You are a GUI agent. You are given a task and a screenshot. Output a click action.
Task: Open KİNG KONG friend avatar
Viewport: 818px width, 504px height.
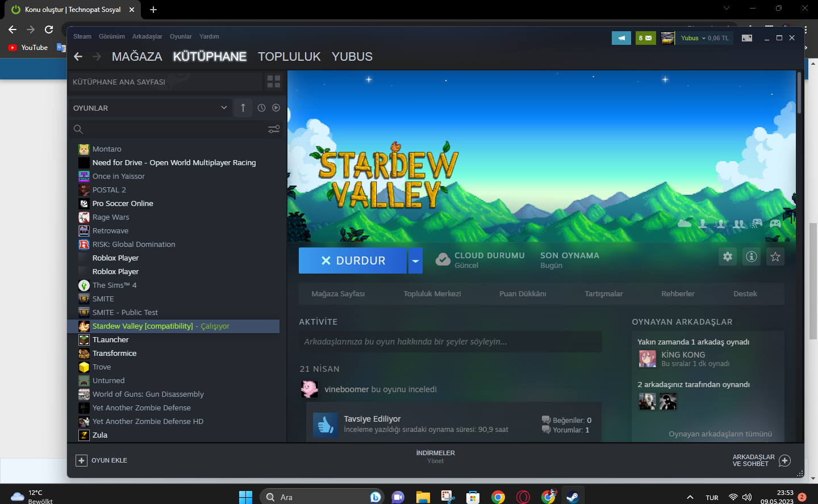[648, 359]
